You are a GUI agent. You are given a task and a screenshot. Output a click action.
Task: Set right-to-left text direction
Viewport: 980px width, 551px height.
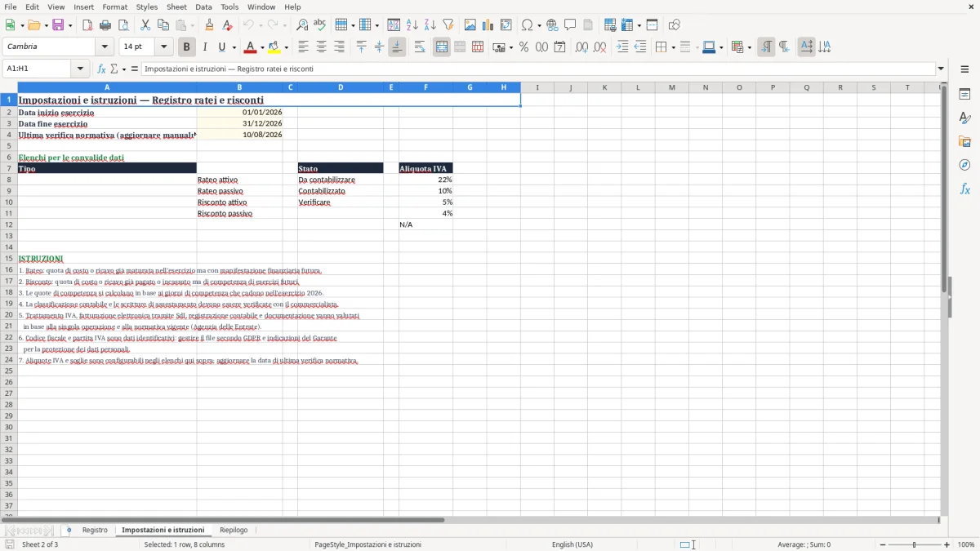[x=784, y=47]
